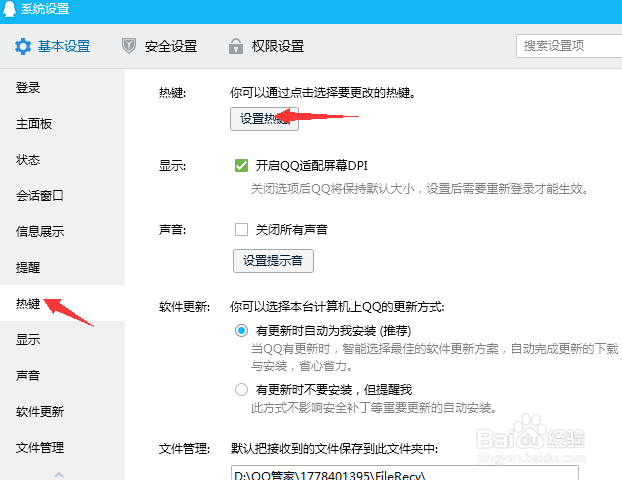Image resolution: width=622 pixels, height=480 pixels.
Task: Open 信息展示 sidebar item
Action: click(40, 232)
